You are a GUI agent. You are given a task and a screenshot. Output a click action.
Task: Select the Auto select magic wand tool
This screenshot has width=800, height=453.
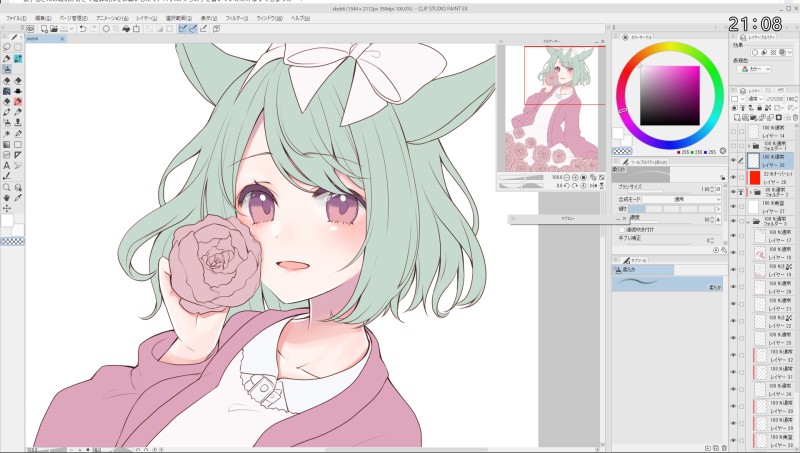(7, 134)
